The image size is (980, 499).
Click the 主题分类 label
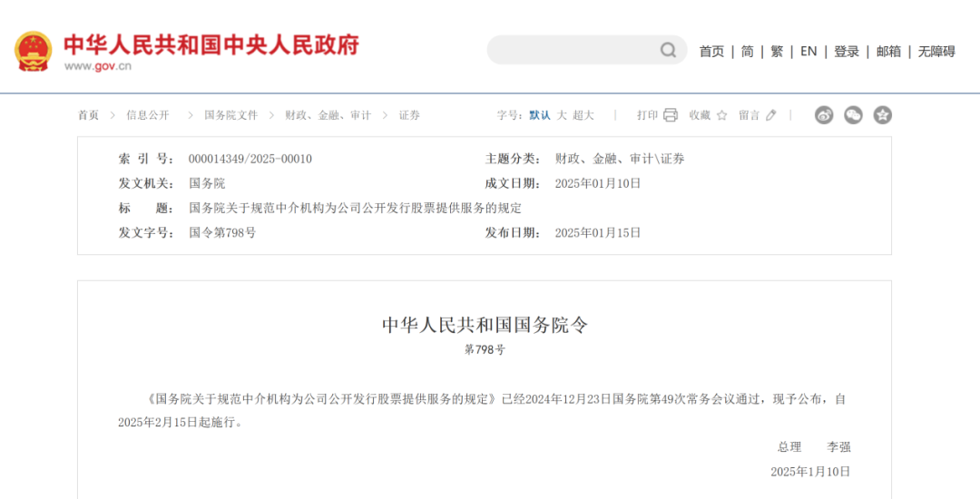point(514,160)
